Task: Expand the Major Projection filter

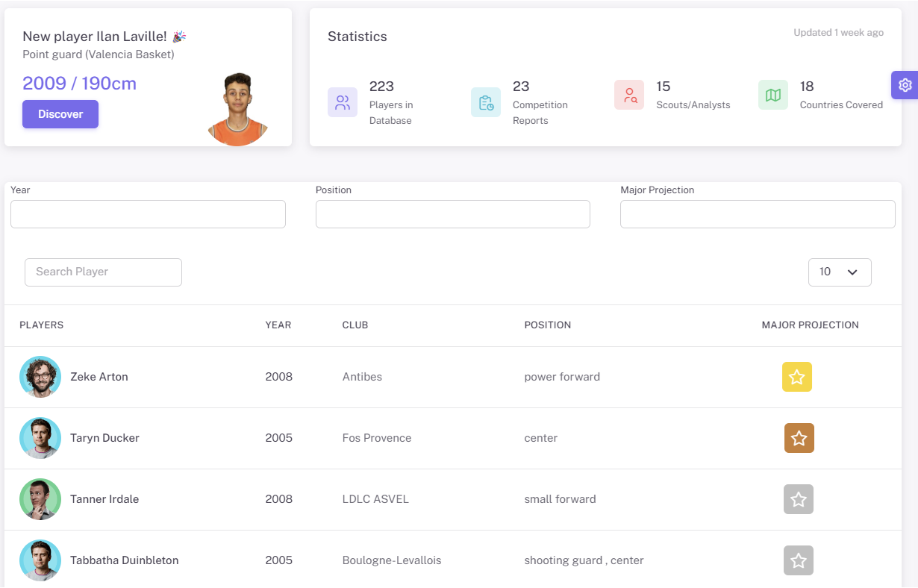Action: tap(758, 214)
